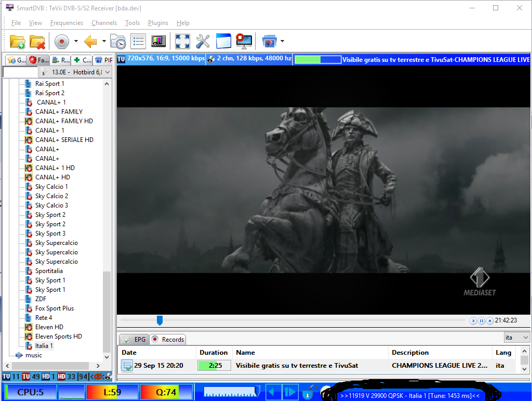Open the Help menu

183,23
